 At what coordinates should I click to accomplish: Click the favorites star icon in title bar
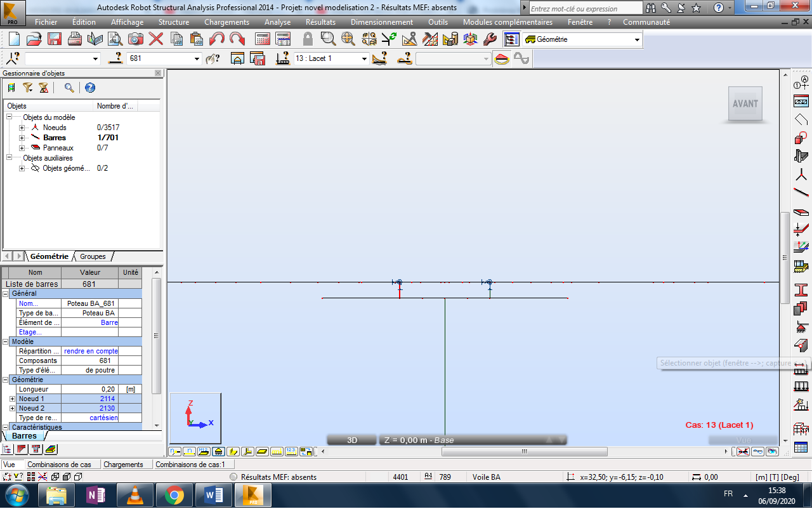pyautogui.click(x=696, y=8)
